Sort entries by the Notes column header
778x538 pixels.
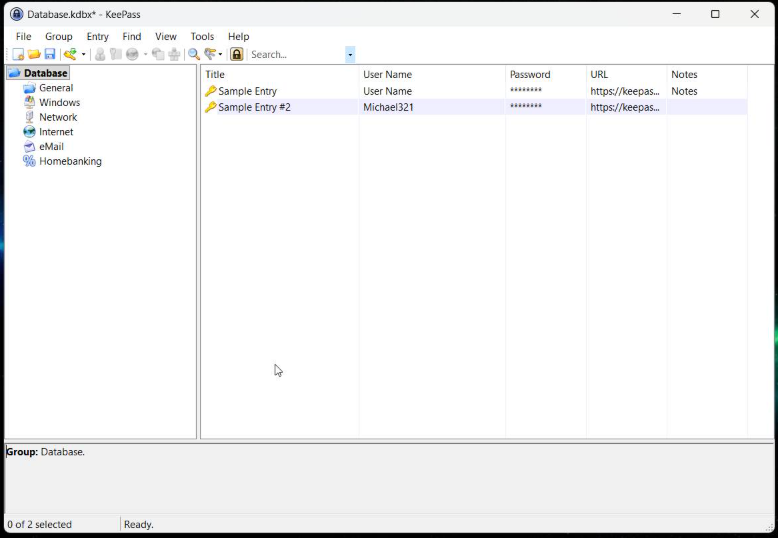point(708,74)
